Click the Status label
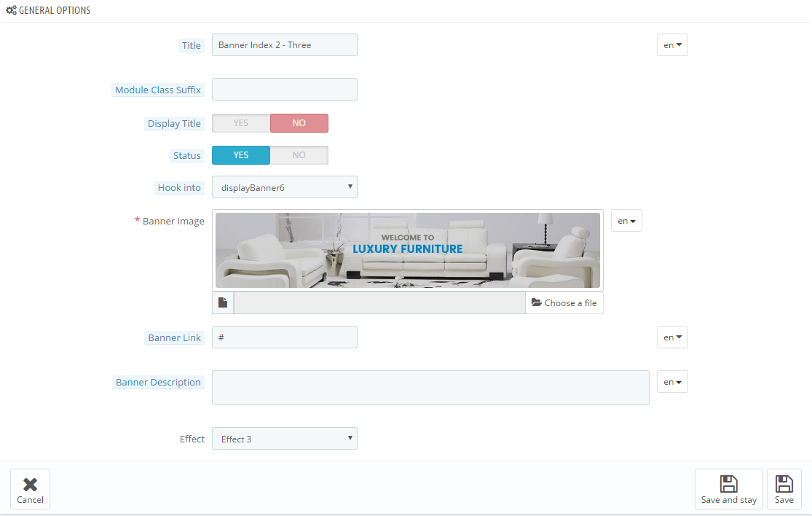This screenshot has height=516, width=812. pos(187,156)
